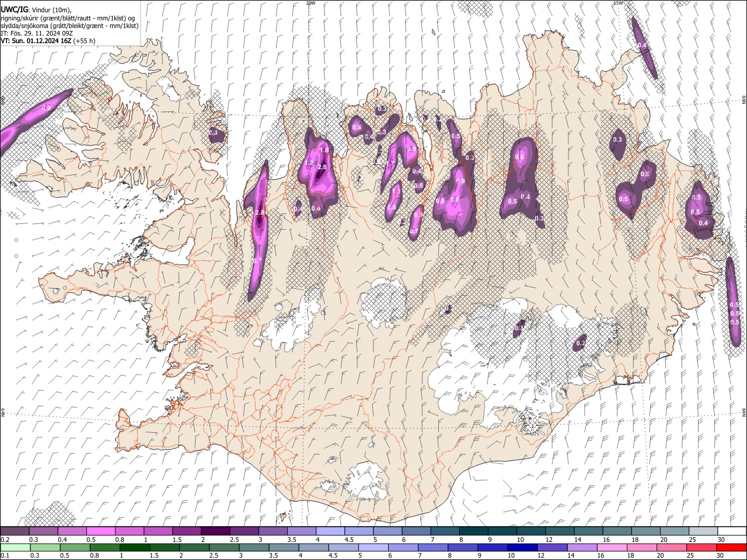Click the "15W" longitude label at the map top
The image size is (747, 560).
(x=617, y=3)
